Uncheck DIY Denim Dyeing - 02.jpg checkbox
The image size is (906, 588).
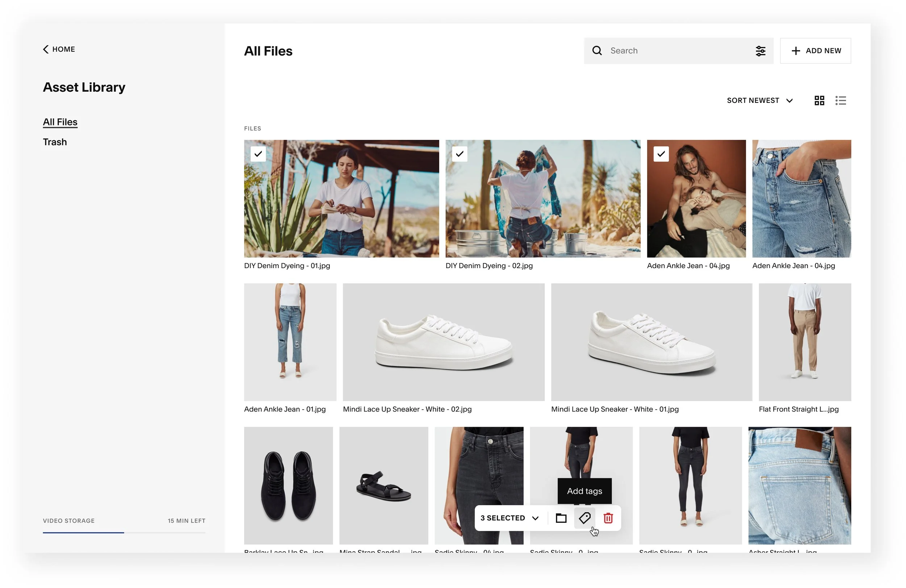click(x=460, y=154)
